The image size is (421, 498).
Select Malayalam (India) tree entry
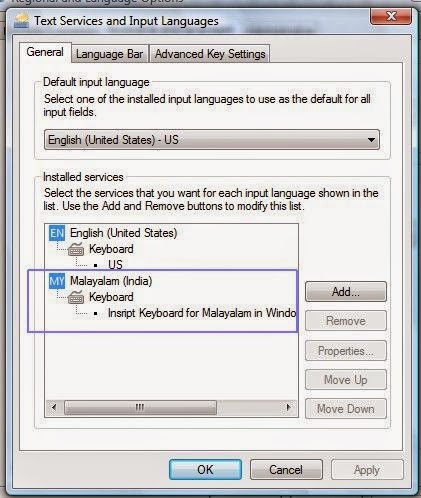[x=111, y=281]
